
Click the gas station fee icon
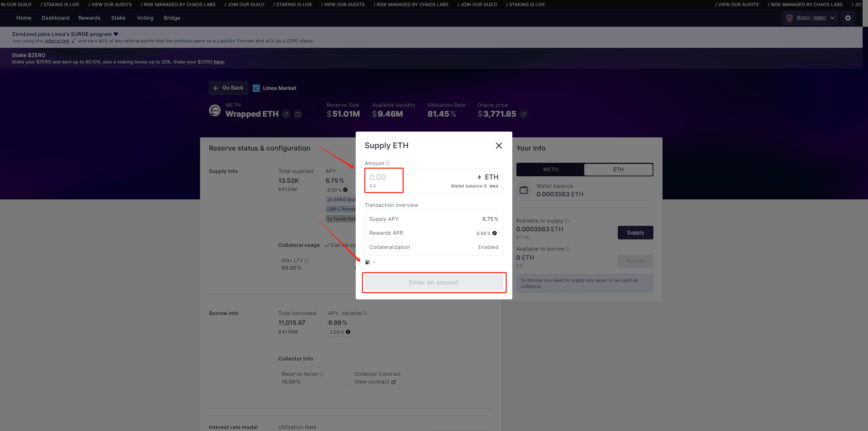(x=367, y=262)
